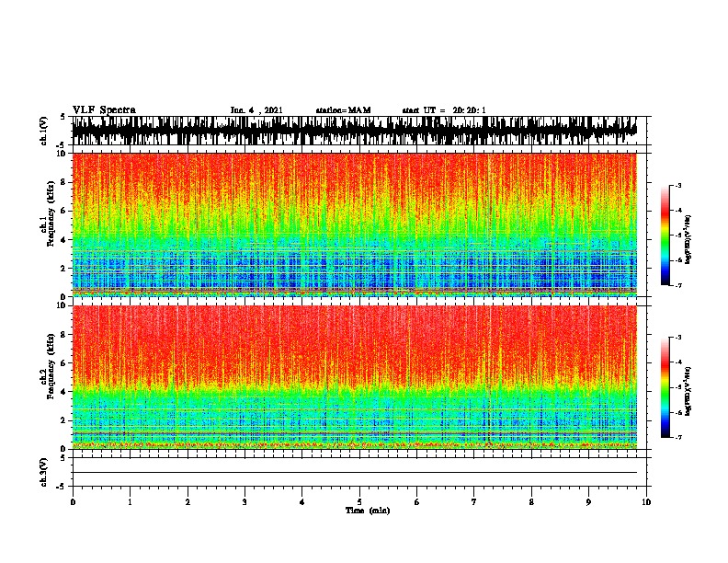
Task: Click the ch.1 frequency tick label "8"
Action: coord(64,182)
